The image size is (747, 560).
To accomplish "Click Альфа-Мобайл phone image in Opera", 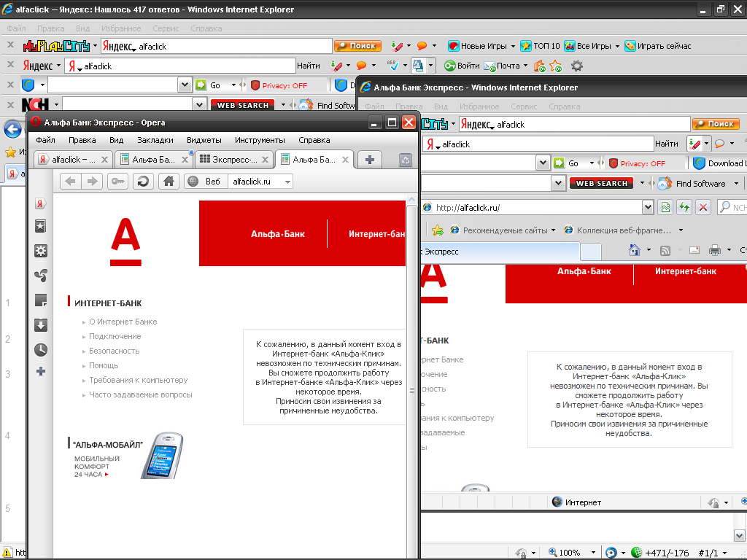I will tap(163, 456).
